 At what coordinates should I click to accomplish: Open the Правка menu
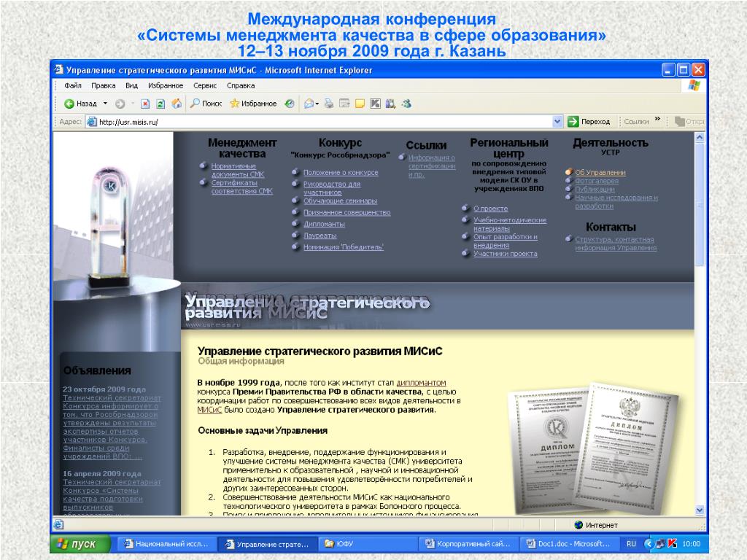click(104, 86)
